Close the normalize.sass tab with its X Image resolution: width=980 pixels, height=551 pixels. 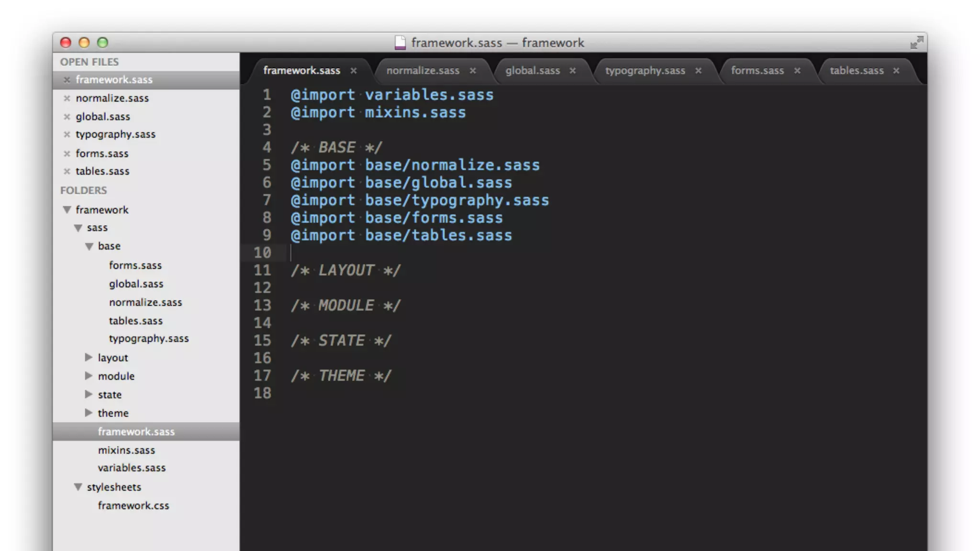click(x=473, y=71)
